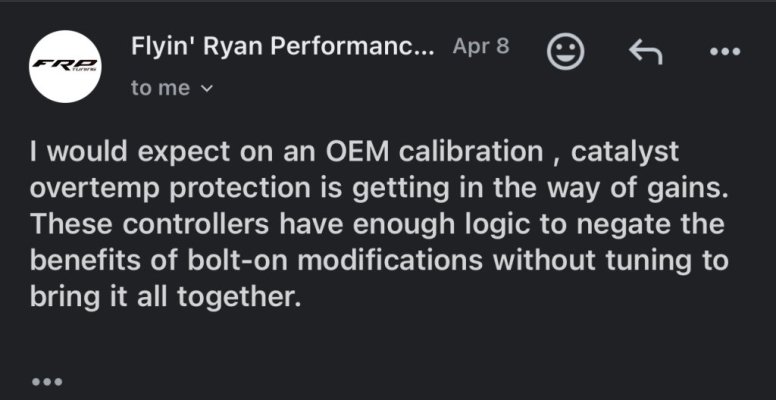This screenshot has height=400, width=776.
Task: Open the FRP Tuning sender avatar
Action: click(x=65, y=66)
